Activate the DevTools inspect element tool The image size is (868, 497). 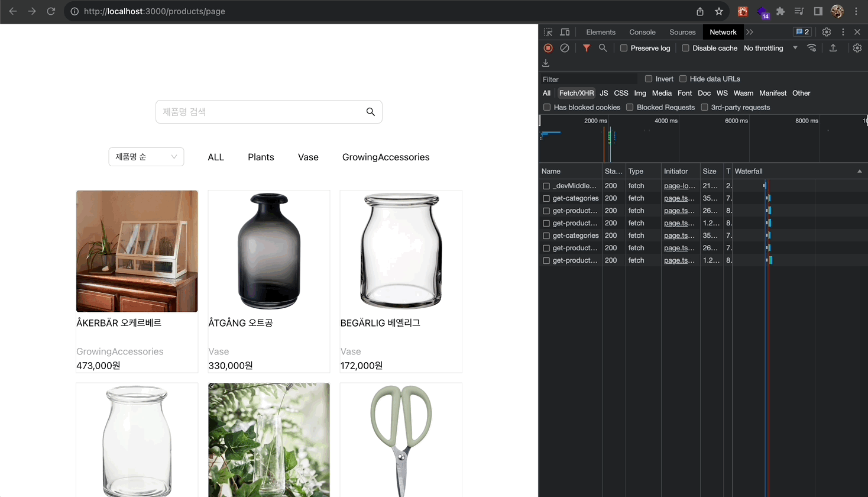click(548, 32)
